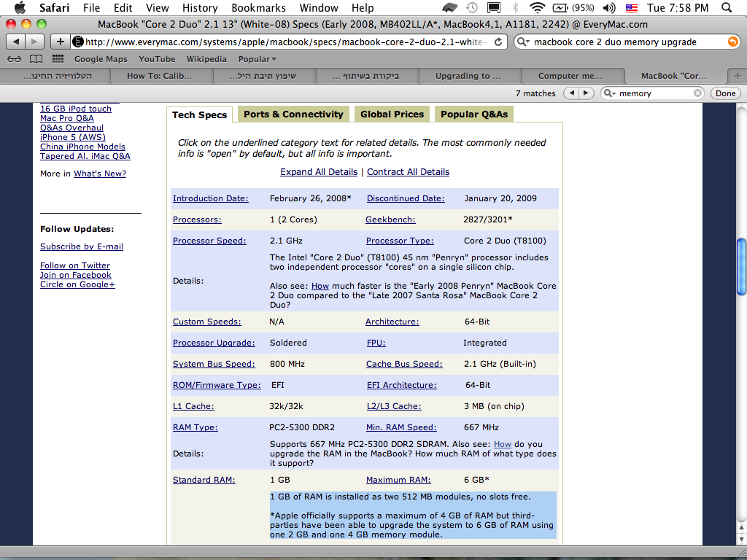Screen dimensions: 747x560
Task: Click Done to close find bar
Action: coord(725,93)
